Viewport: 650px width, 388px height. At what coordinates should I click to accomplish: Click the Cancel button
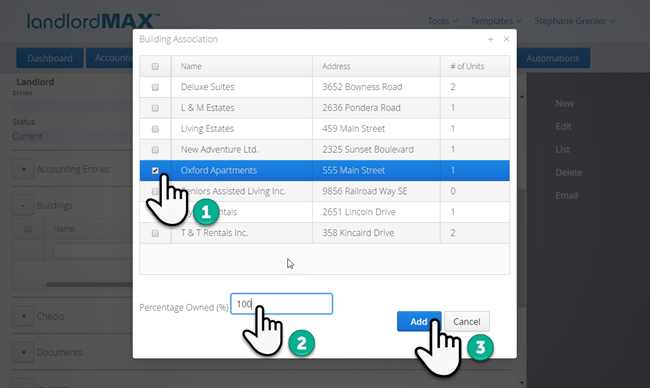pyautogui.click(x=467, y=321)
